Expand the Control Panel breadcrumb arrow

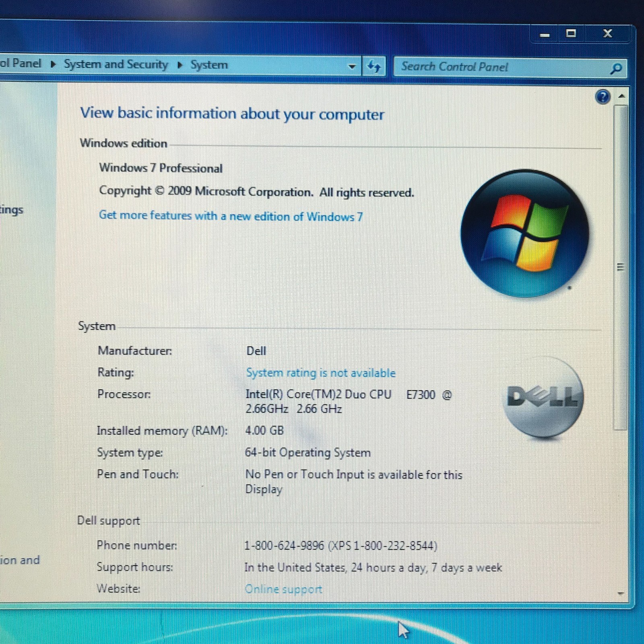coord(53,64)
